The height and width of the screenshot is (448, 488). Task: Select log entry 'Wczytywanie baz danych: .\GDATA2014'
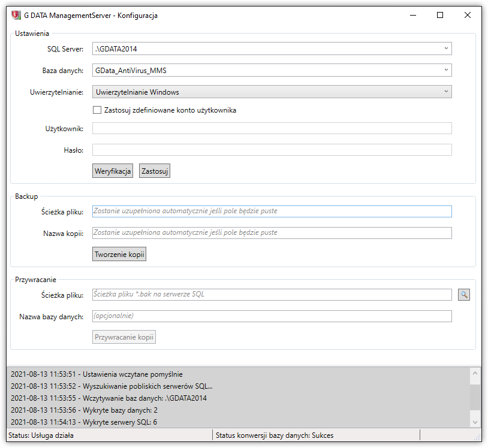coord(109,398)
